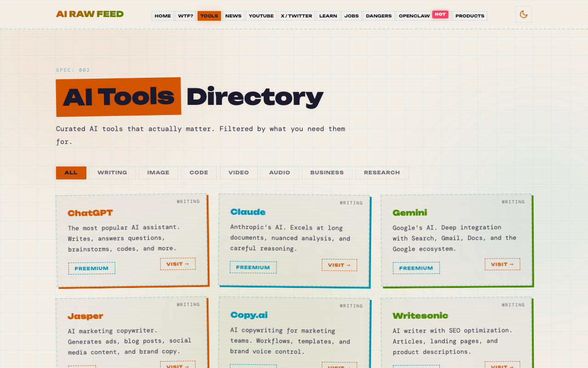This screenshot has width=588, height=368.
Task: Select the ALL filter pill
Action: click(x=71, y=172)
